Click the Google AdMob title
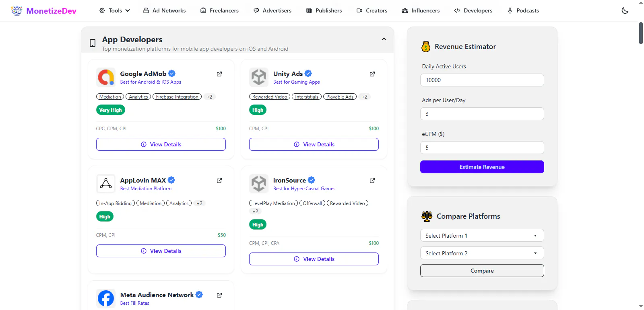Image resolution: width=644 pixels, height=310 pixels. [x=143, y=74]
